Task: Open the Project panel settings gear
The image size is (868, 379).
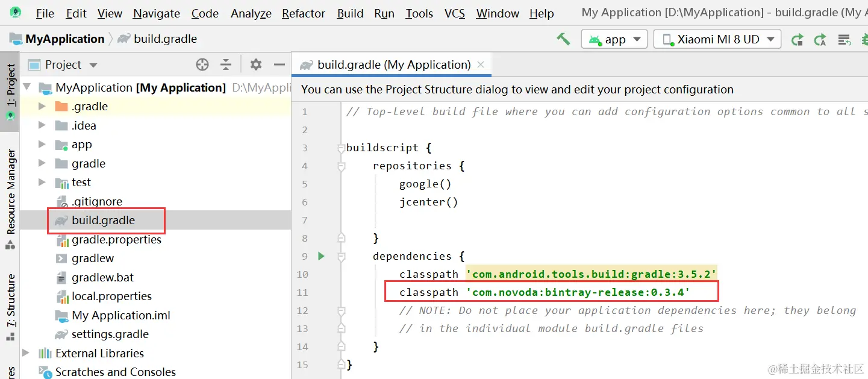Action: pyautogui.click(x=256, y=64)
